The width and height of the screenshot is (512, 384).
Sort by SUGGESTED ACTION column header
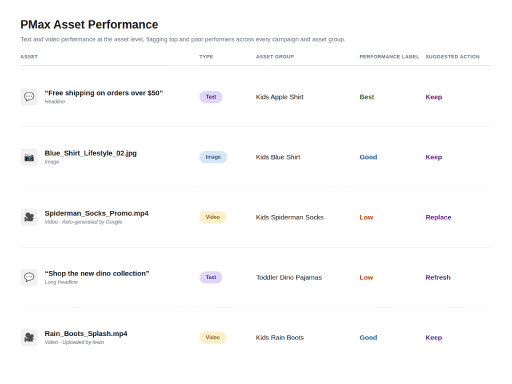(x=452, y=57)
